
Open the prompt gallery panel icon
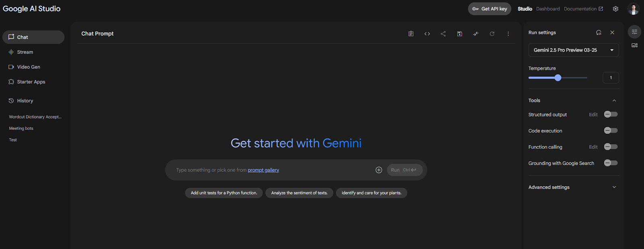click(x=634, y=46)
